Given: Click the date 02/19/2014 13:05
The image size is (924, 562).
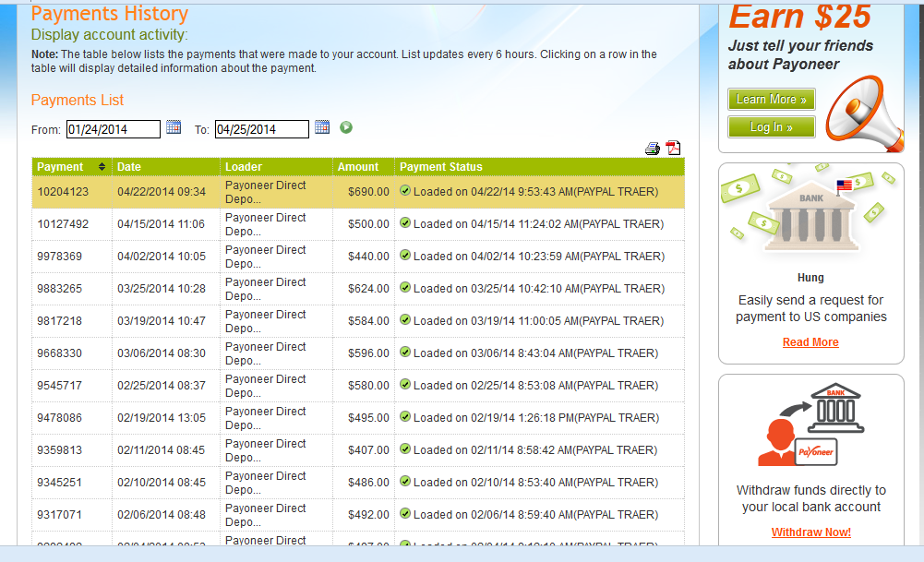Looking at the screenshot, I should point(162,418).
